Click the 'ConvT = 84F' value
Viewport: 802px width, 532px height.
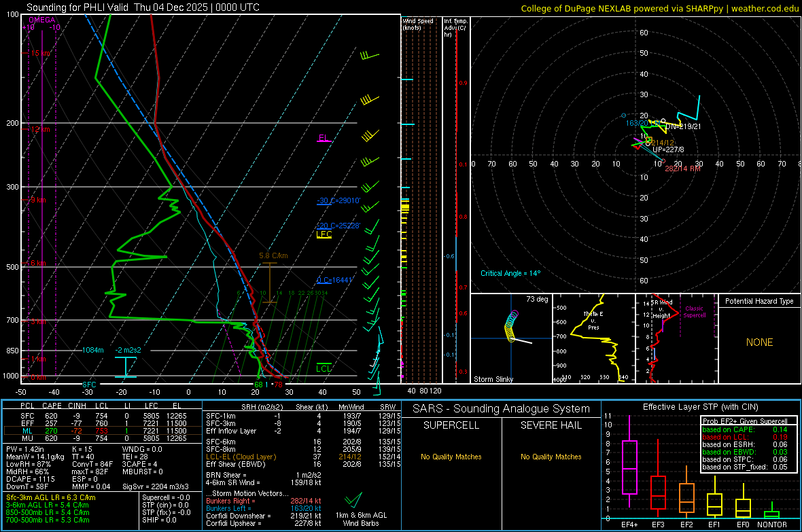click(92, 464)
